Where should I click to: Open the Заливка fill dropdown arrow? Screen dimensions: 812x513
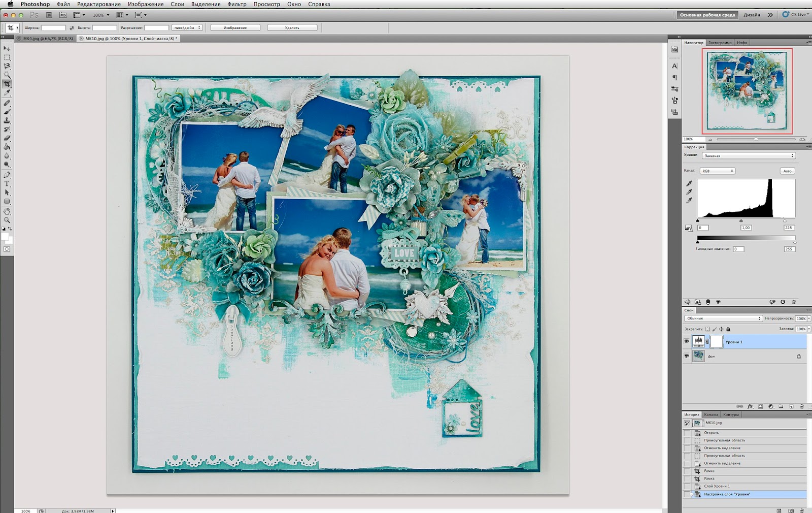coord(809,329)
